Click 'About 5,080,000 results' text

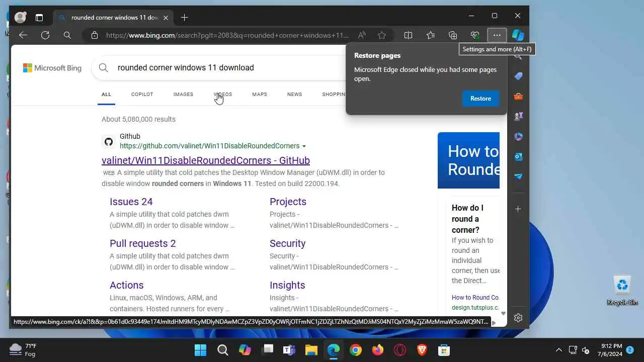click(138, 120)
